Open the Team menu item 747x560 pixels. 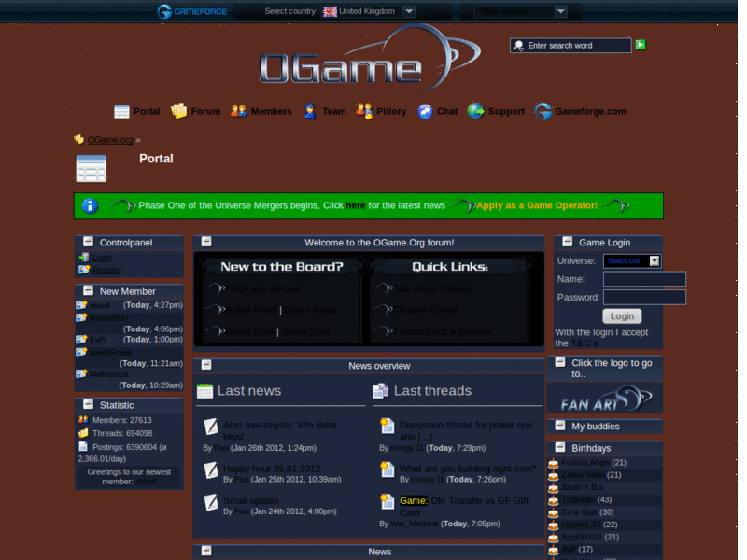click(334, 111)
